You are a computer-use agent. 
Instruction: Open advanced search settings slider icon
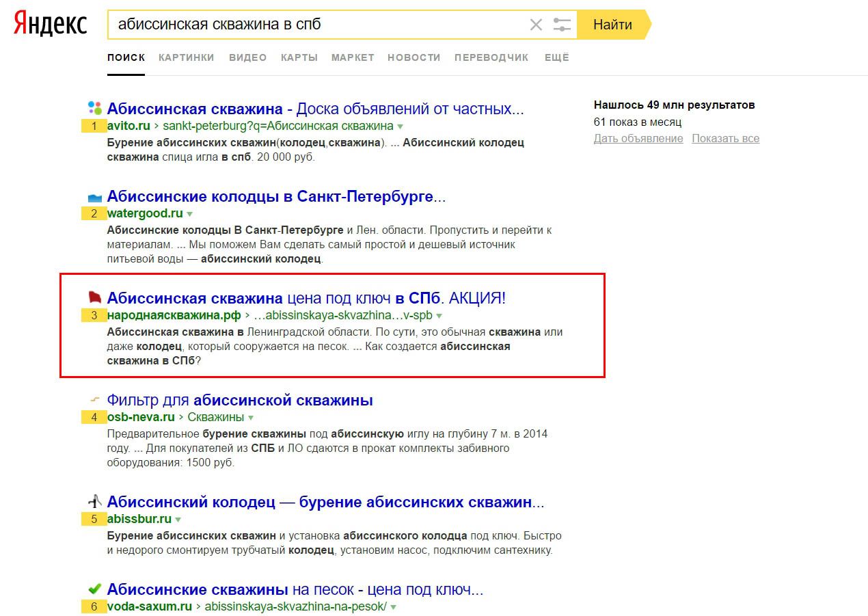(x=562, y=25)
